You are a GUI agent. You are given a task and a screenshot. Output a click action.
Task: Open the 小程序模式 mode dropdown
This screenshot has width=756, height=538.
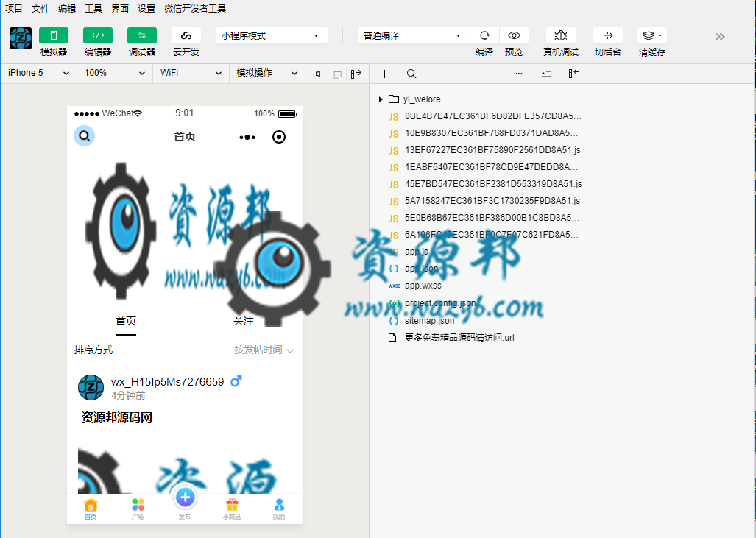(x=272, y=35)
